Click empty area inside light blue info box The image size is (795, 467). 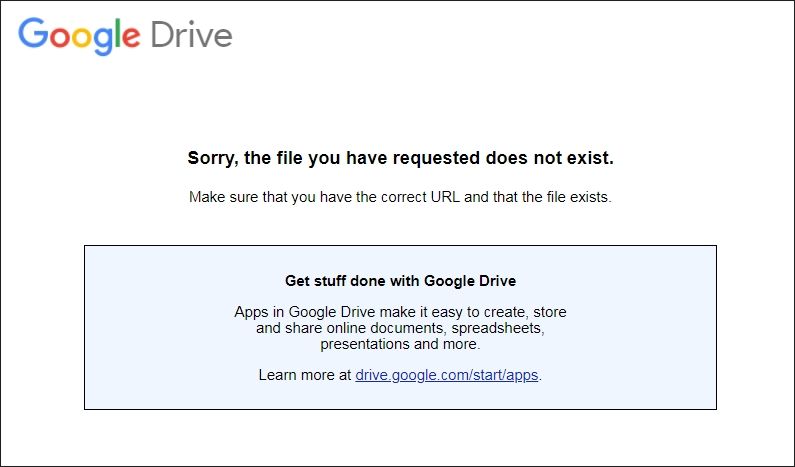[152, 330]
